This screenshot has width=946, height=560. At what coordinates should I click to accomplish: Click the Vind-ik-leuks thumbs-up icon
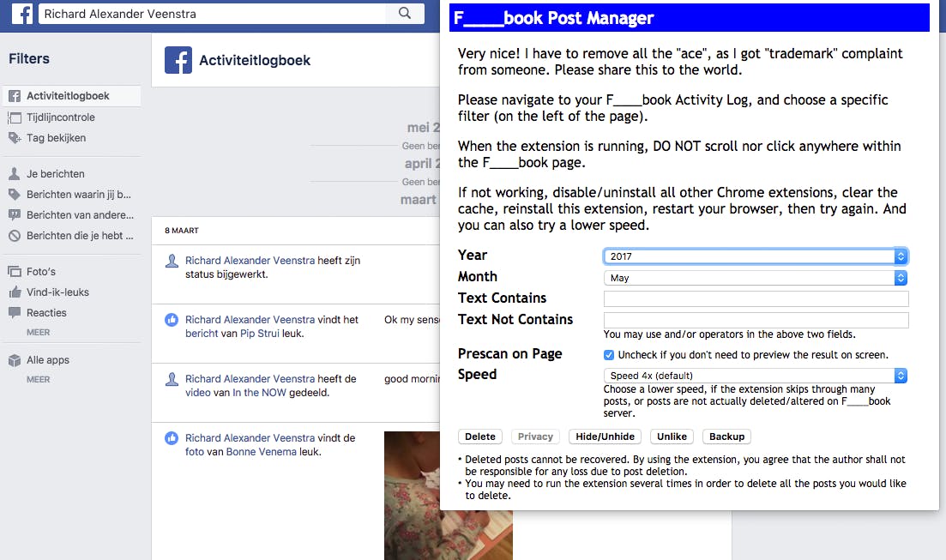15,292
